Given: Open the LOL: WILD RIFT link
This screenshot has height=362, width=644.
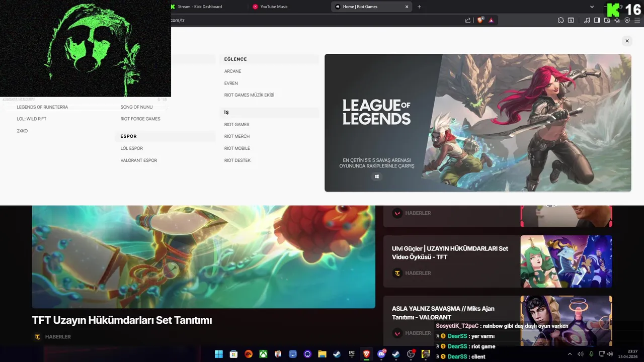Looking at the screenshot, I should point(32,119).
